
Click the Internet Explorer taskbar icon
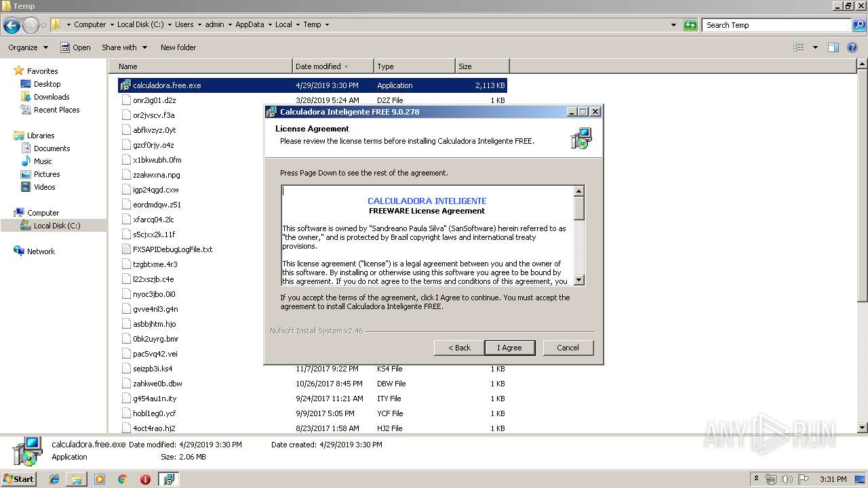(x=54, y=479)
